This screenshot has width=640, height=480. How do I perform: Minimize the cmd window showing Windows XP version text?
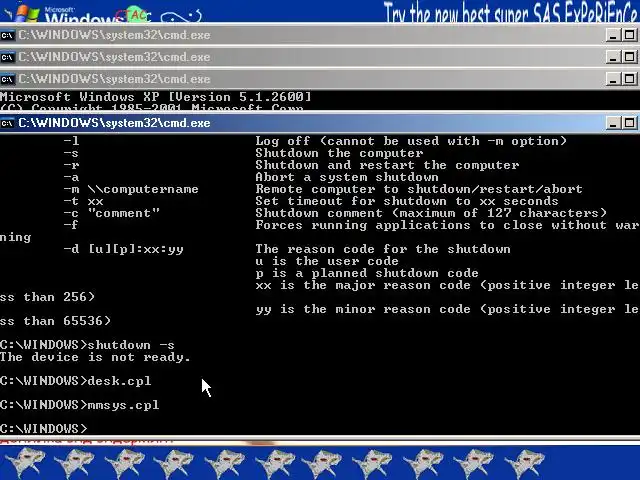click(613, 79)
